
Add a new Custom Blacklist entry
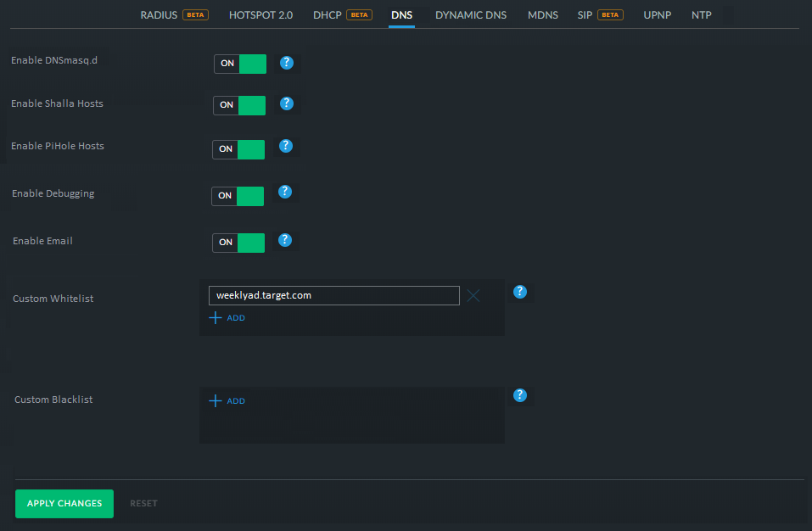pos(227,401)
